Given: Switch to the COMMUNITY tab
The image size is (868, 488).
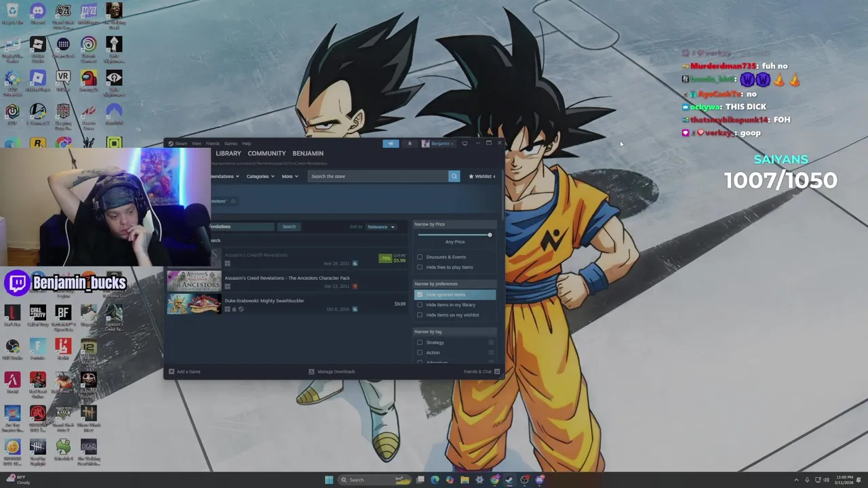Looking at the screenshot, I should point(267,153).
